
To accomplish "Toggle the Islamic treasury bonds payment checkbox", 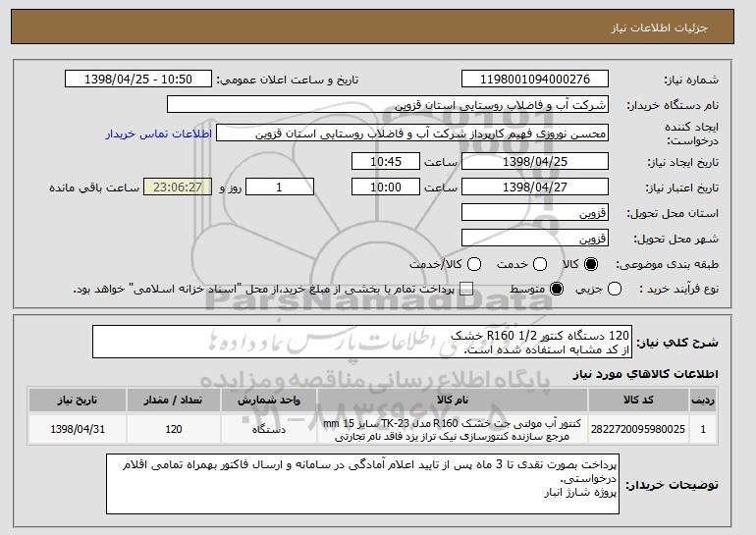I will 465,290.
